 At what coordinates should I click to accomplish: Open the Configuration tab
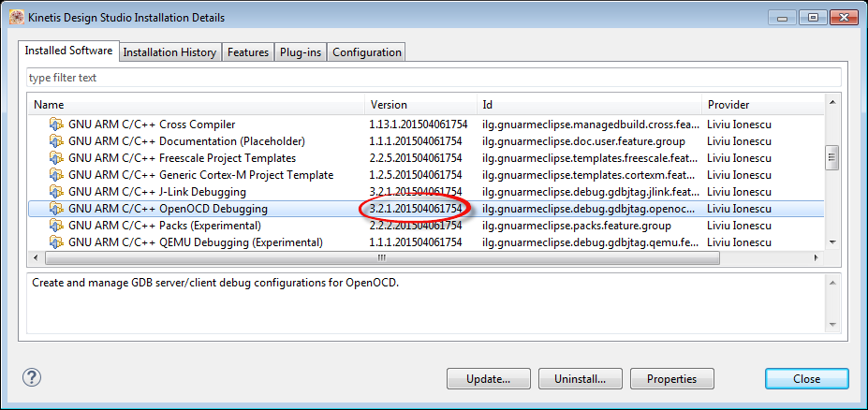(x=366, y=52)
